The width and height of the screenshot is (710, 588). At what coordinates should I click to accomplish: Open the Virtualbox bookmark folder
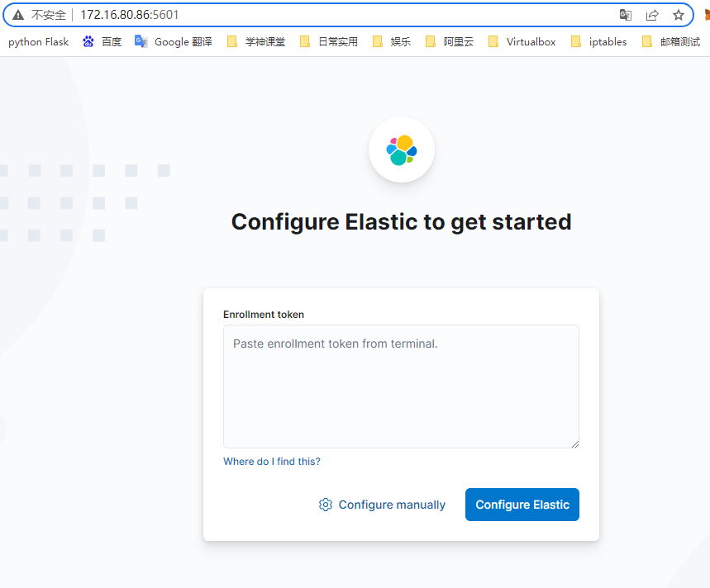[x=522, y=42]
